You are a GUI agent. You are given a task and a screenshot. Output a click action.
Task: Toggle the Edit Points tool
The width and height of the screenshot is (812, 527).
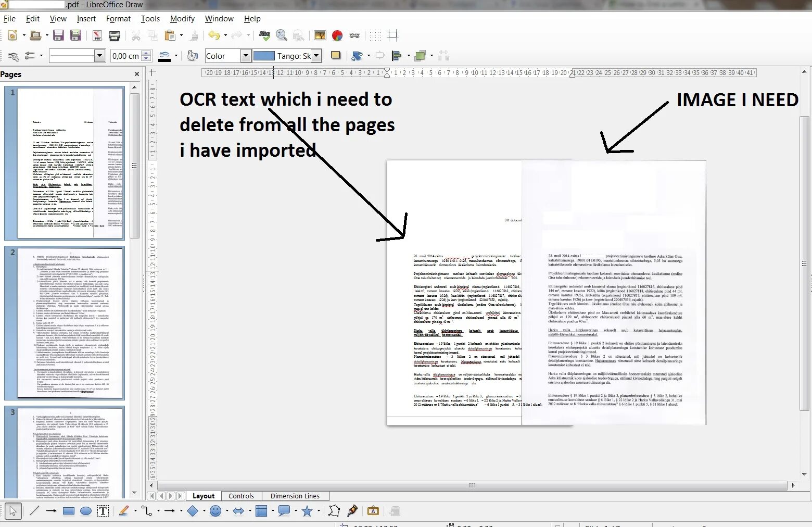pos(334,511)
